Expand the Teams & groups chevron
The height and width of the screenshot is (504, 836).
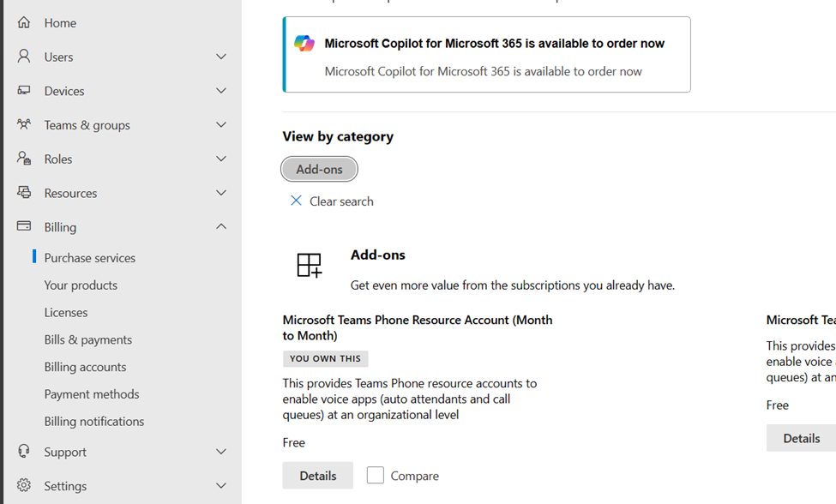(221, 124)
